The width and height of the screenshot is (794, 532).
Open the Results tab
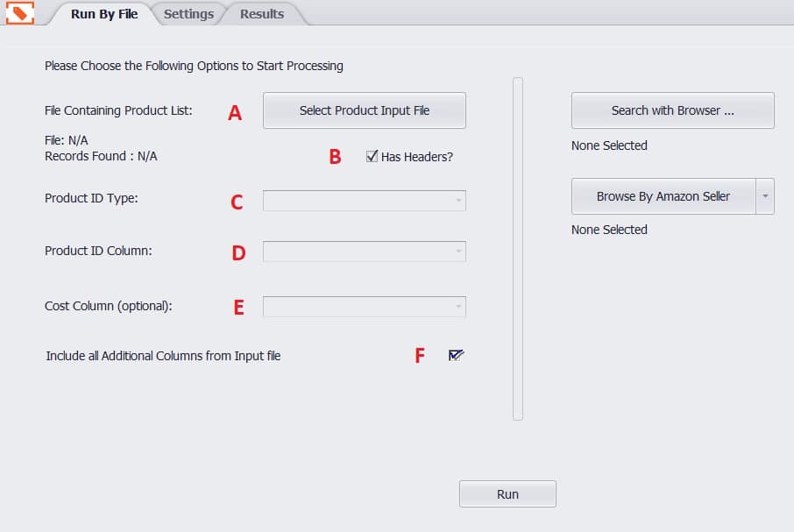[x=262, y=14]
